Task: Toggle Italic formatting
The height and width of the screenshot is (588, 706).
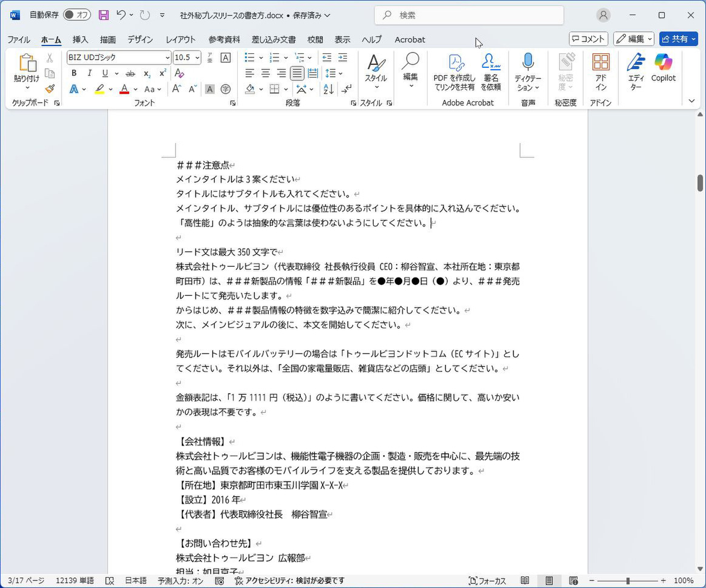Action: click(89, 73)
